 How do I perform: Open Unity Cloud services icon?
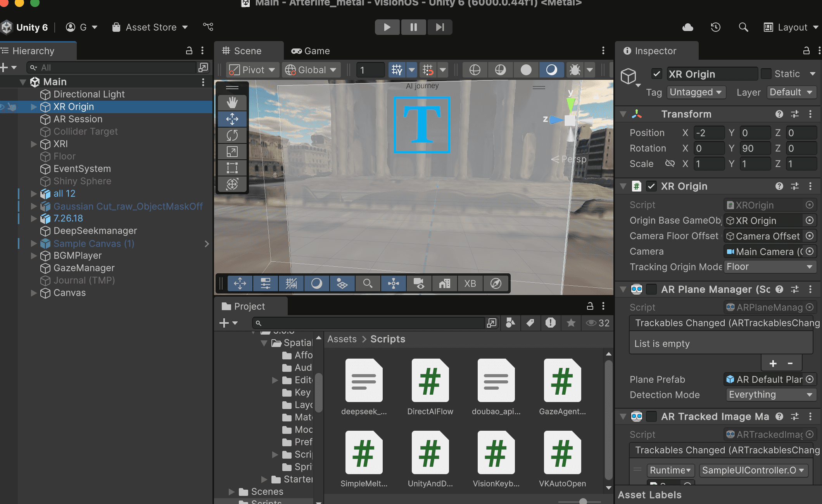click(x=688, y=27)
